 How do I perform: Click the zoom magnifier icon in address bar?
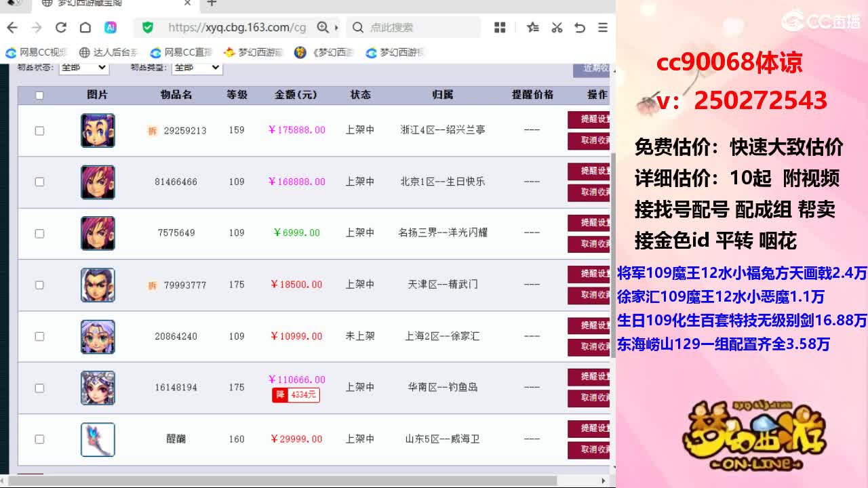(323, 28)
